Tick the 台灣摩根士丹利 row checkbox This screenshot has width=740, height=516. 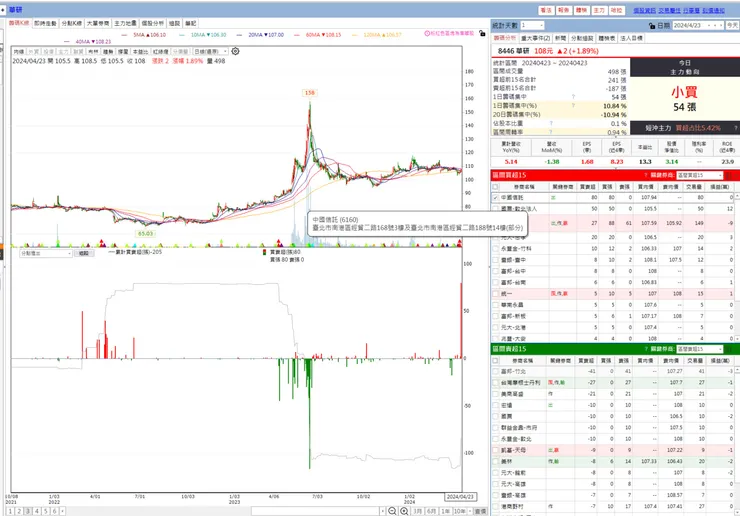[496, 382]
